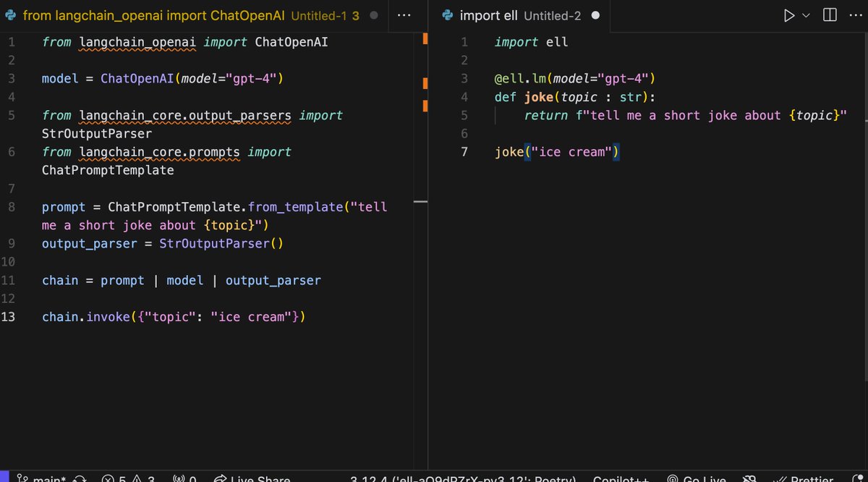Open Problems via errors and warnings count
Image resolution: width=868 pixels, height=482 pixels.
128,478
